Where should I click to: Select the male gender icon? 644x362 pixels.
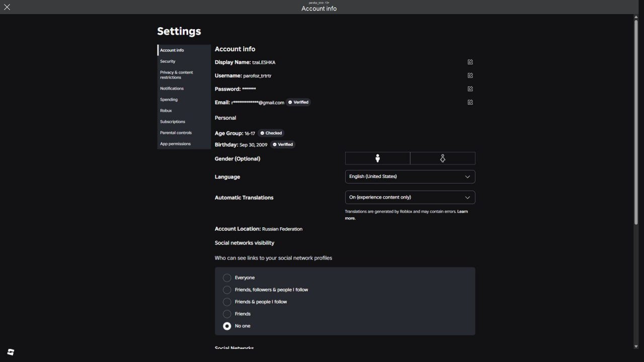(377, 158)
